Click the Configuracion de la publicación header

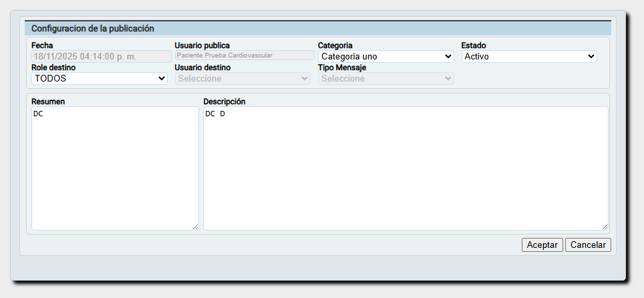click(x=93, y=29)
